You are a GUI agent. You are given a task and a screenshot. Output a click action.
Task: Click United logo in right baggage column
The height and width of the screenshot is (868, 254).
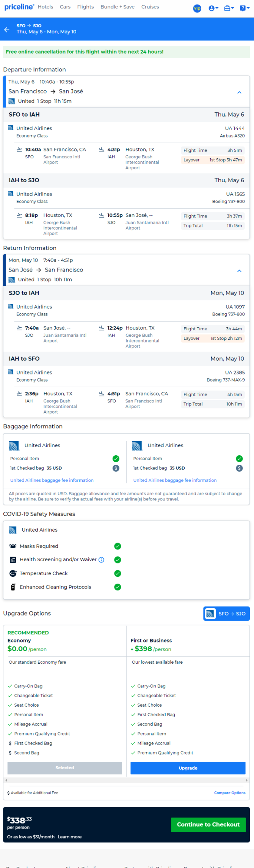click(137, 445)
